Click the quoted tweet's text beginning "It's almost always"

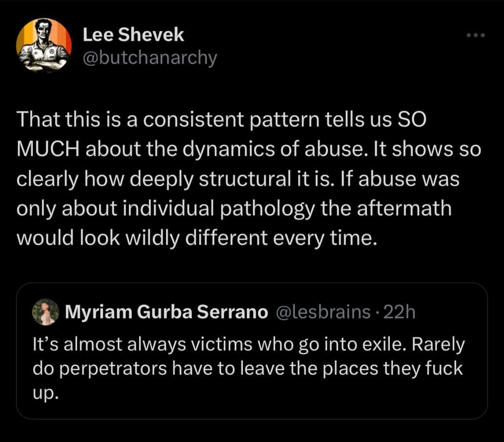[248, 345]
